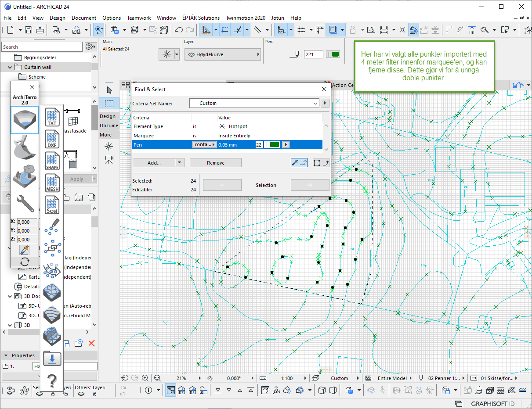The height and width of the screenshot is (409, 532).
Task: Open ArchiTerra wrench settings
Action: pos(25,203)
